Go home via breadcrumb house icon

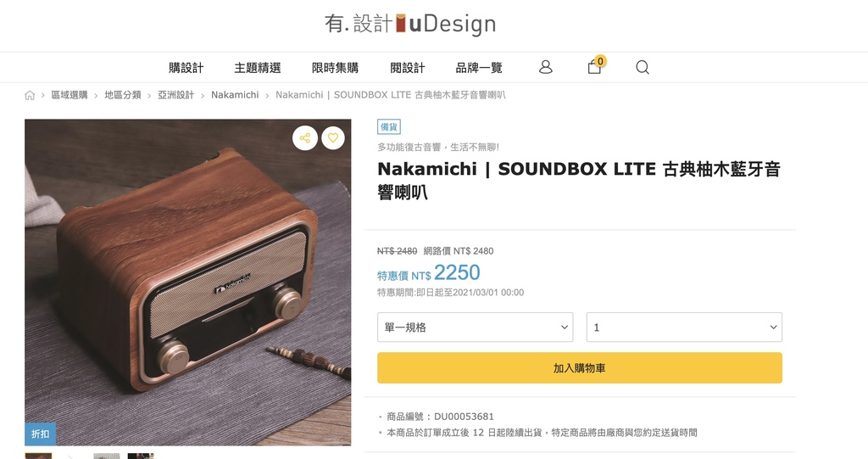coord(30,95)
